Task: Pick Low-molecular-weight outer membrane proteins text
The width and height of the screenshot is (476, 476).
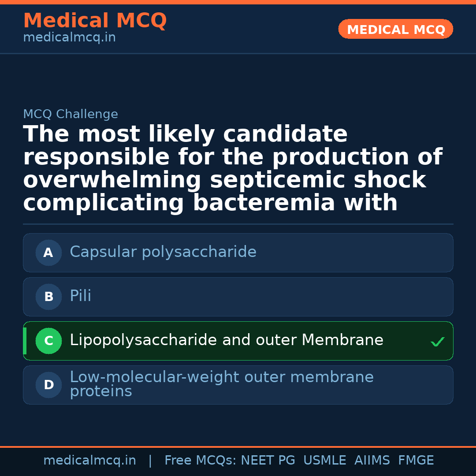Action: click(221, 384)
